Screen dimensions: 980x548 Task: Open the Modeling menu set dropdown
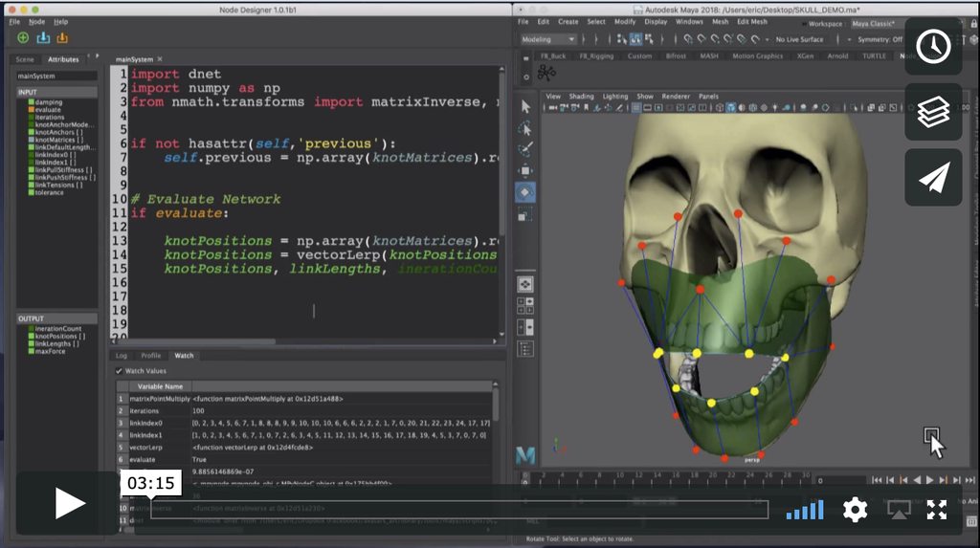click(548, 39)
